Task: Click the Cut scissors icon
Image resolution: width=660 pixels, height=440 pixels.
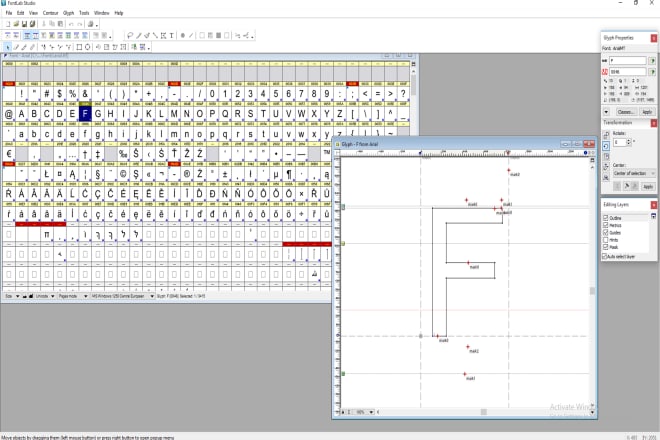Action: pyautogui.click(x=44, y=24)
